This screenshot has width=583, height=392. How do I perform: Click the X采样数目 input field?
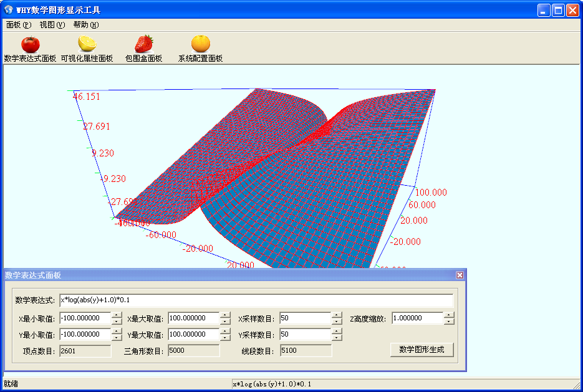(306, 318)
